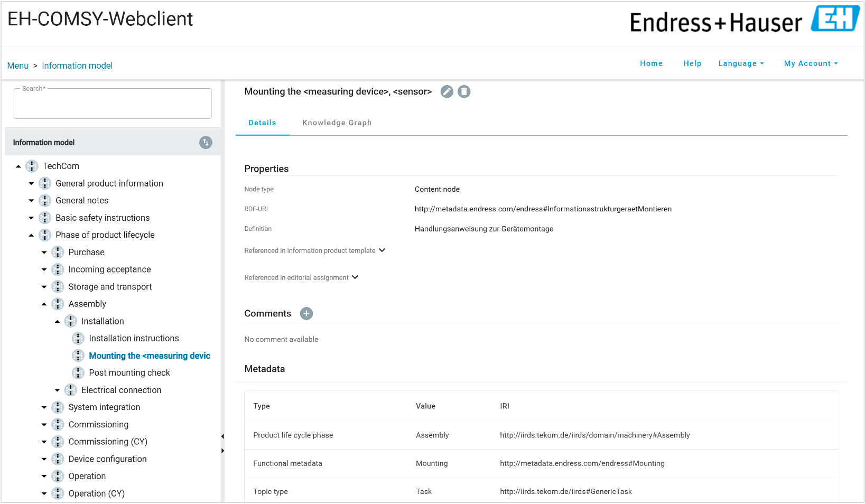Click the delete trash icon beside title
The width and height of the screenshot is (865, 504).
(464, 91)
